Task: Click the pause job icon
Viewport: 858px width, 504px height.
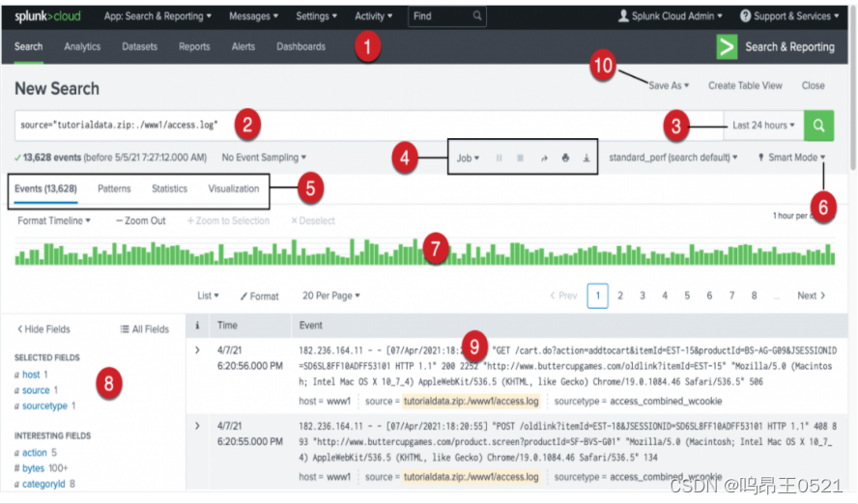Action: (499, 158)
